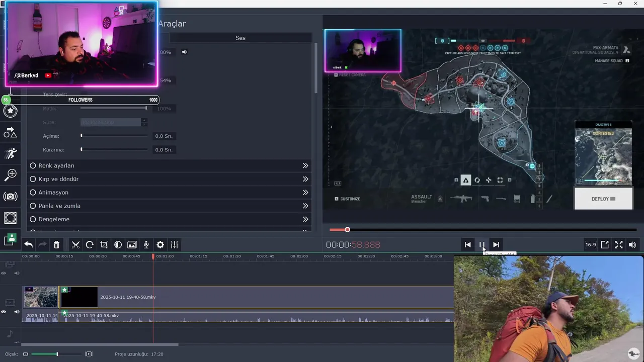Open the magnifier pan-and-zoom sidebar icon
Viewport: 644px width, 362px height.
(x=10, y=174)
